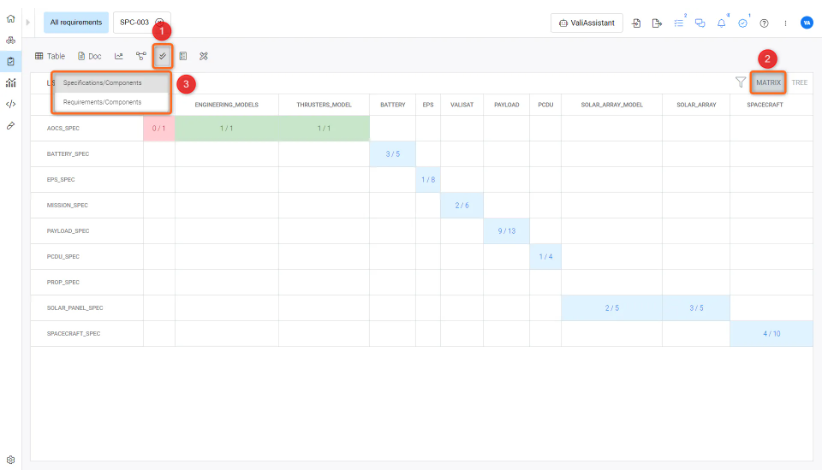
Task: Select the BATTERY_SPEC row label
Action: coord(68,154)
